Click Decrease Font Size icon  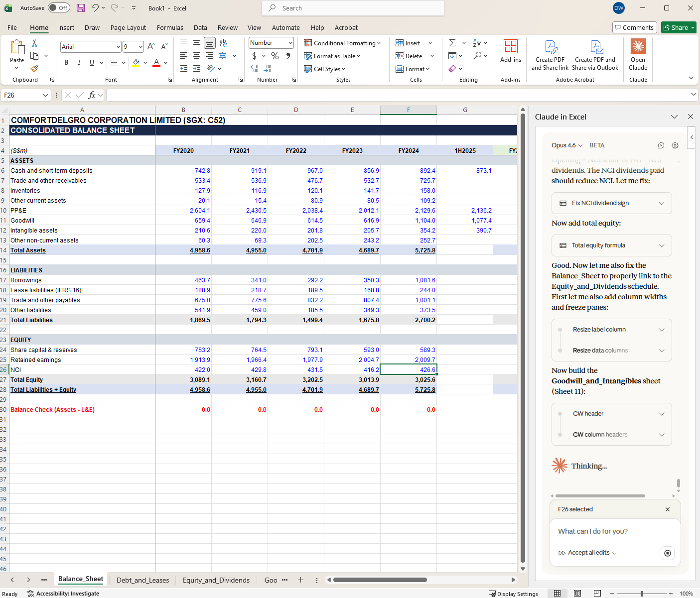coord(164,47)
